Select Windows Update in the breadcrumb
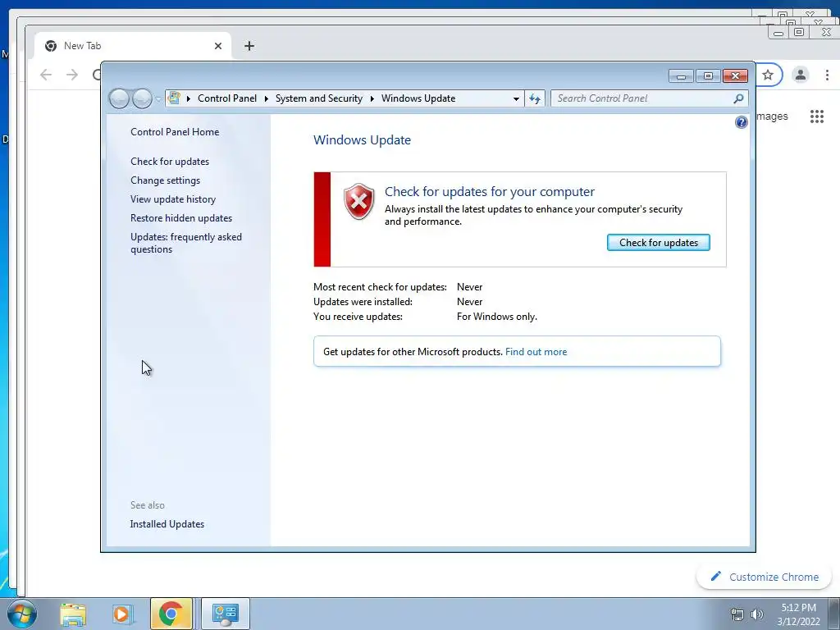 point(418,98)
